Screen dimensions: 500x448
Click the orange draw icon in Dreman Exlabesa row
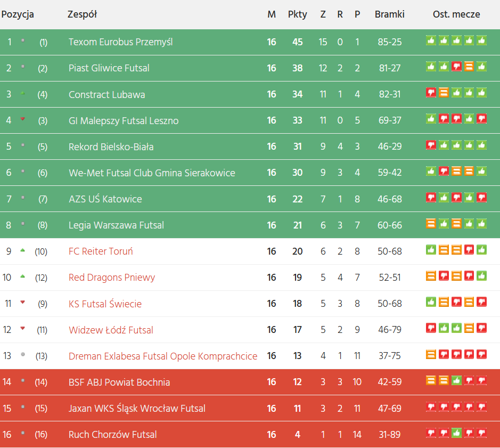tap(431, 354)
